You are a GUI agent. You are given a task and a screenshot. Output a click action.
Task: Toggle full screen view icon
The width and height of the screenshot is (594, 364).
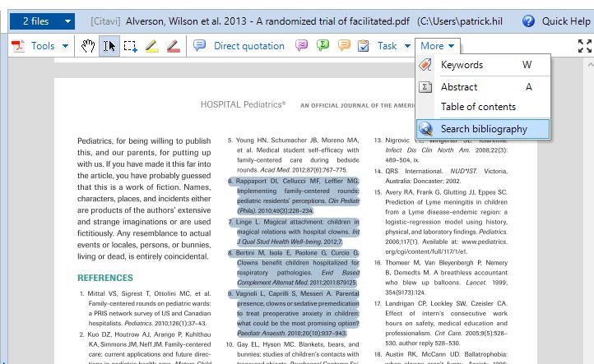584,46
